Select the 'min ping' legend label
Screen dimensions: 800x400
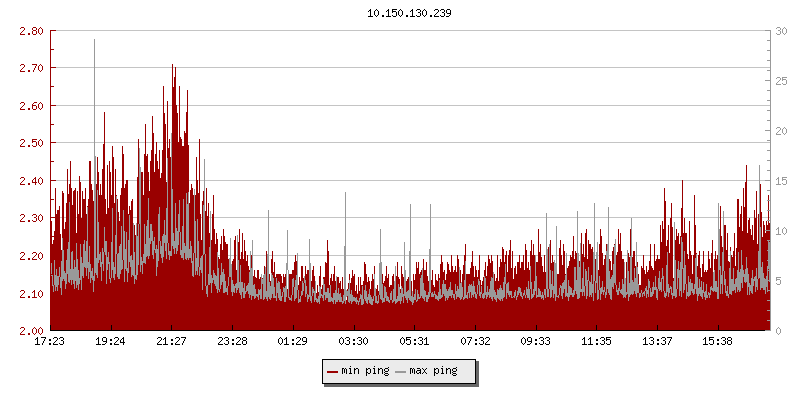coord(364,372)
